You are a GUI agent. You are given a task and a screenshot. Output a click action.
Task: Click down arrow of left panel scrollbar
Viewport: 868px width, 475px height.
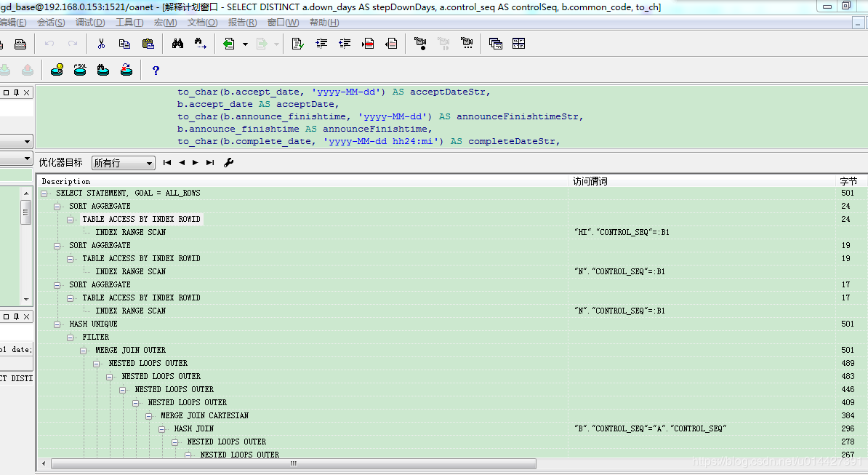[x=26, y=300]
